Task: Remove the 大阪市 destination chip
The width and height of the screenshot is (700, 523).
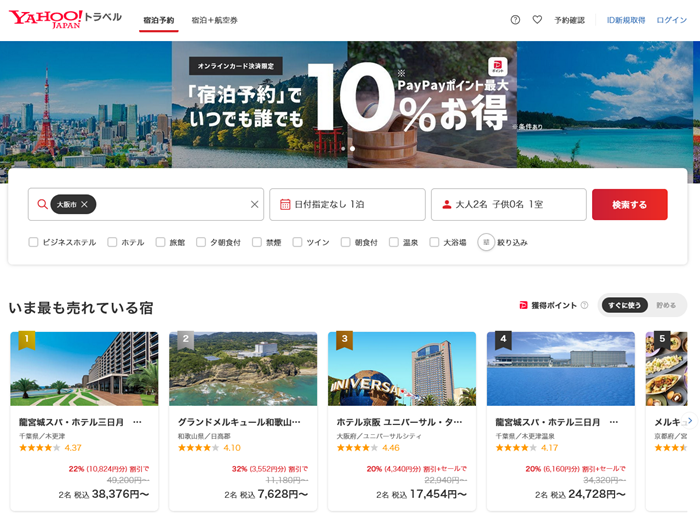Action: [x=84, y=204]
